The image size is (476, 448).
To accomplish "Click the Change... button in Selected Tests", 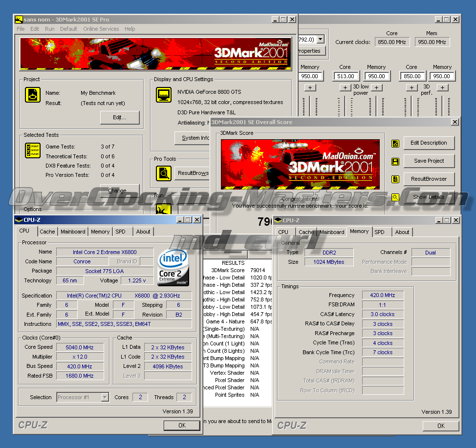I will (120, 191).
